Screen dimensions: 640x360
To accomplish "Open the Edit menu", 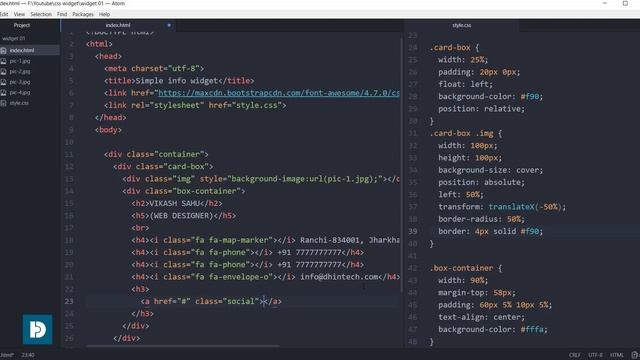I will (x=4, y=14).
